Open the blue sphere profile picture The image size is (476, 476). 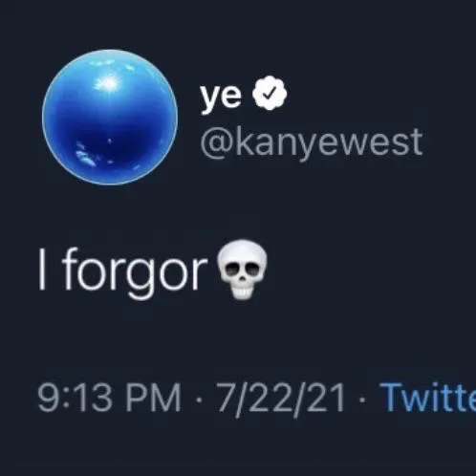coord(110,118)
